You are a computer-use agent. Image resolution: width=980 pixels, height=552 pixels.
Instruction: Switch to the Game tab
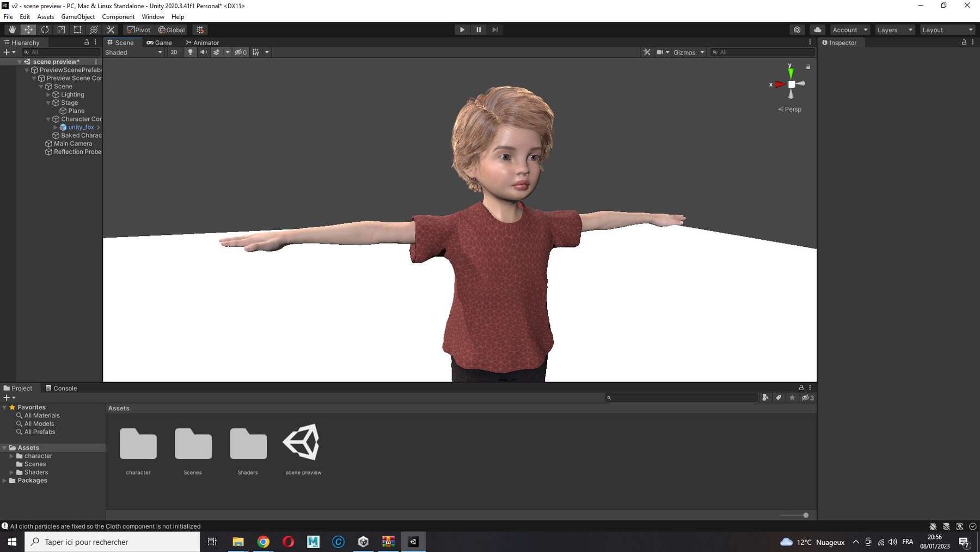point(159,43)
